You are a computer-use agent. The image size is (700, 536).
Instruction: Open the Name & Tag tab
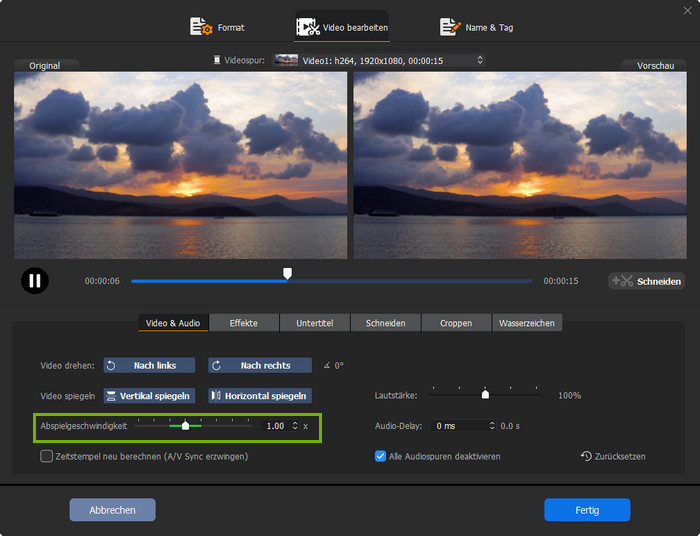pos(476,27)
